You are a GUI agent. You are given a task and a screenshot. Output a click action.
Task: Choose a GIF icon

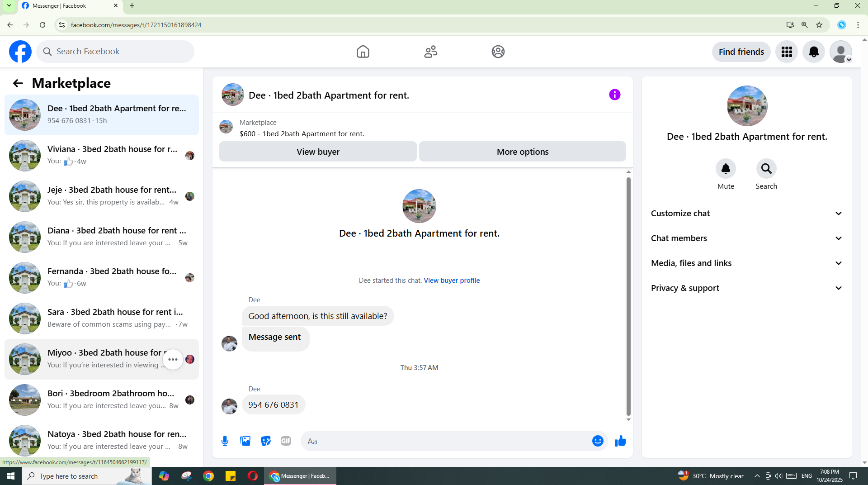tap(286, 441)
